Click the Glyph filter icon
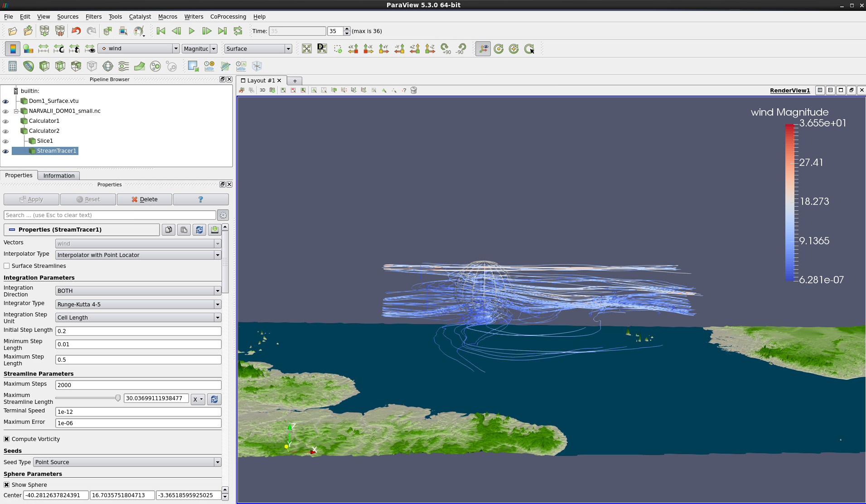Image resolution: width=866 pixels, height=504 pixels. (108, 66)
